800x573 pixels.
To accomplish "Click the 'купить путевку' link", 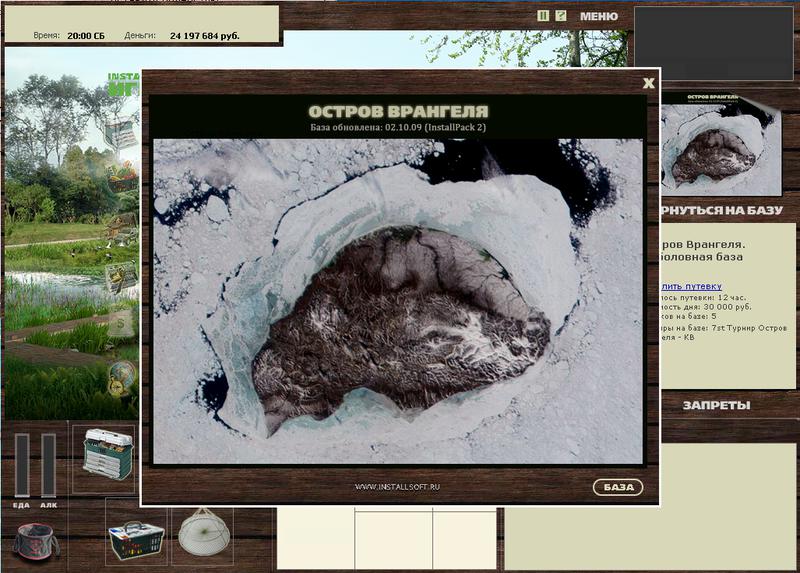I will click(x=691, y=286).
